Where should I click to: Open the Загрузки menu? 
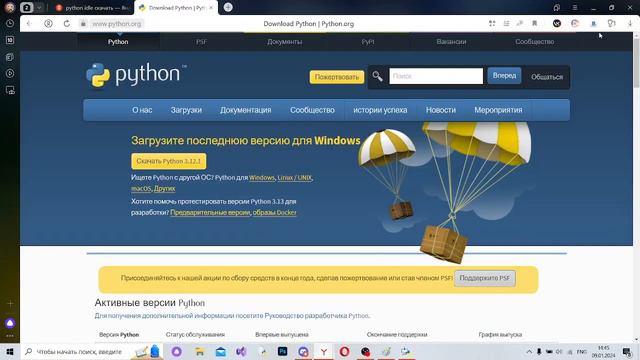186,110
